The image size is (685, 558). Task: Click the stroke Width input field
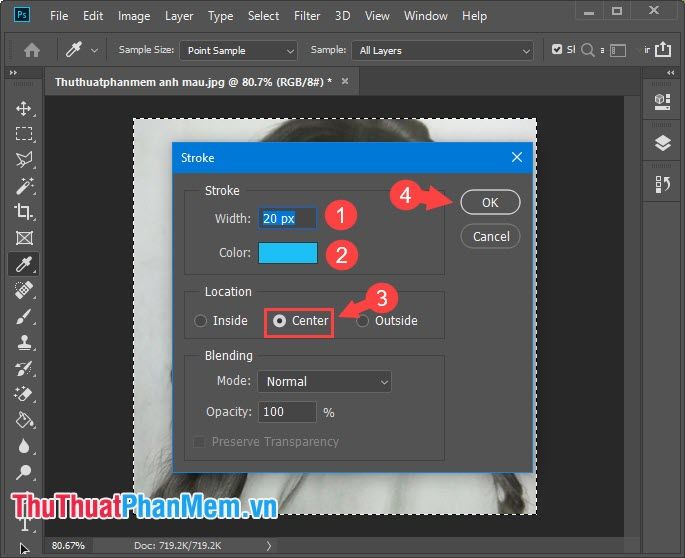[287, 218]
